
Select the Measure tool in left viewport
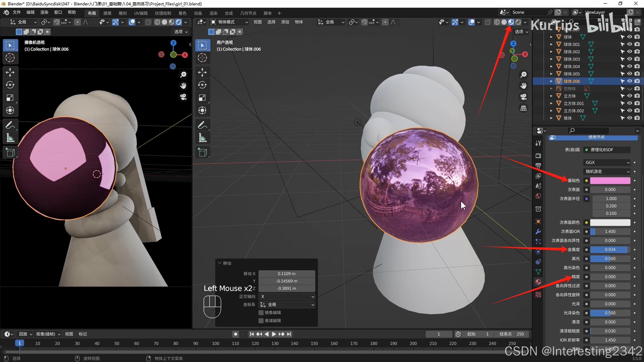click(x=10, y=138)
